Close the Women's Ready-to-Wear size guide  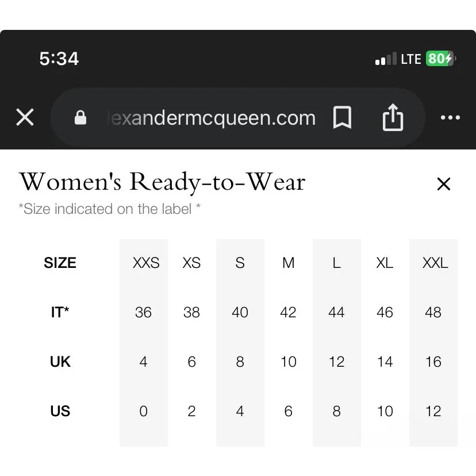444,184
